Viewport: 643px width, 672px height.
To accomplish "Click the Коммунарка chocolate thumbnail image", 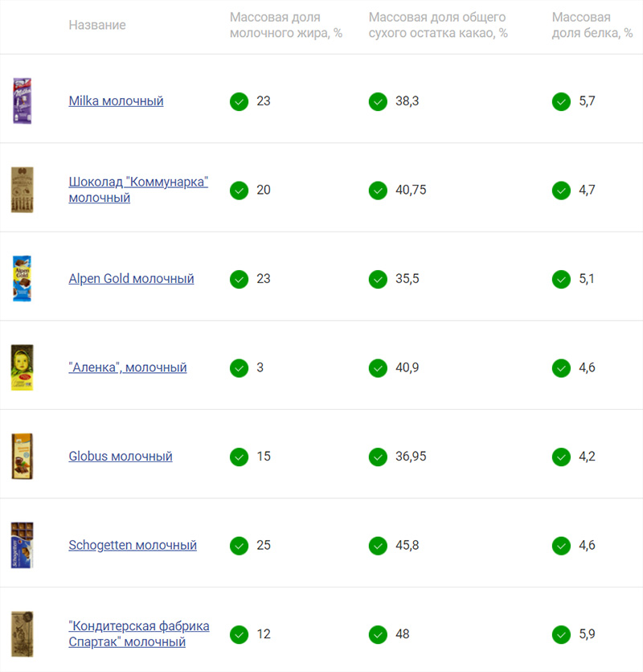I will pyautogui.click(x=23, y=190).
